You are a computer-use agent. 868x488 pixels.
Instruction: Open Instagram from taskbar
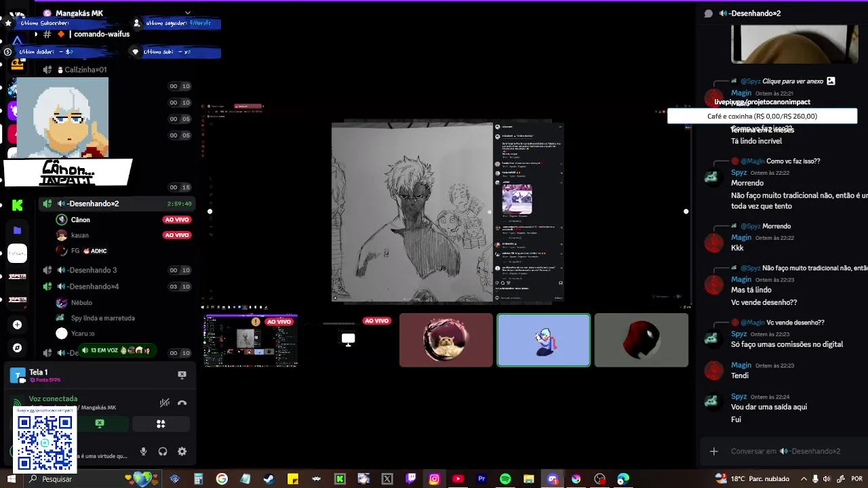(435, 479)
